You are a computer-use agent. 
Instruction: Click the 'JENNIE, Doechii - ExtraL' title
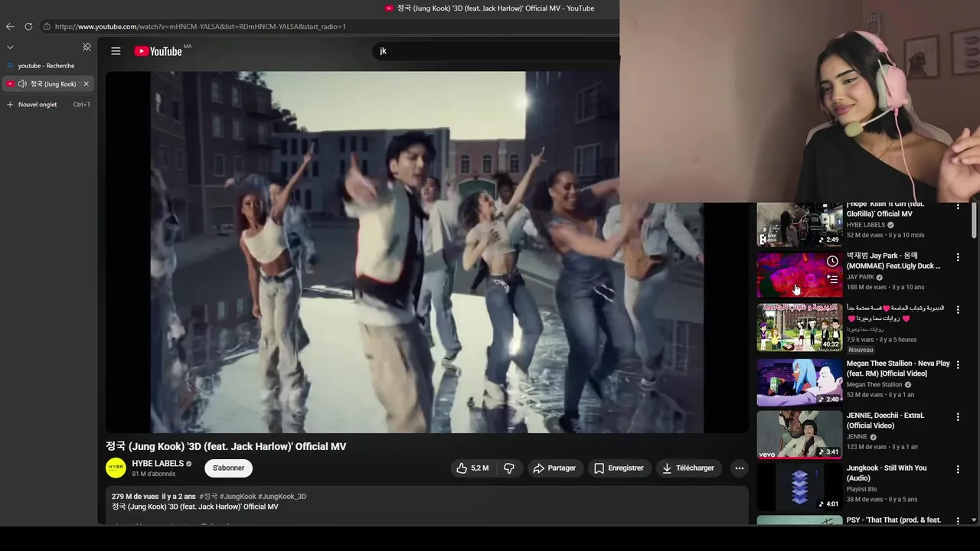pos(885,420)
